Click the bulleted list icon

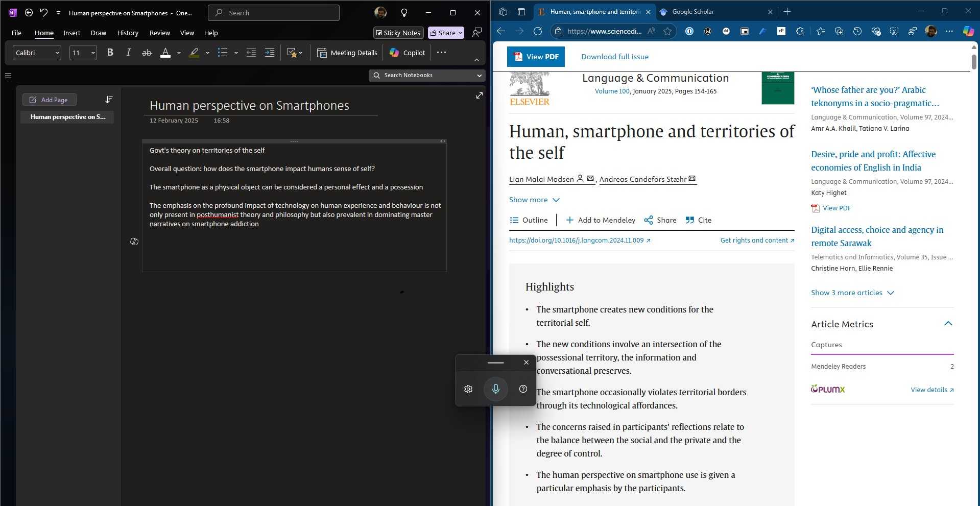click(223, 53)
